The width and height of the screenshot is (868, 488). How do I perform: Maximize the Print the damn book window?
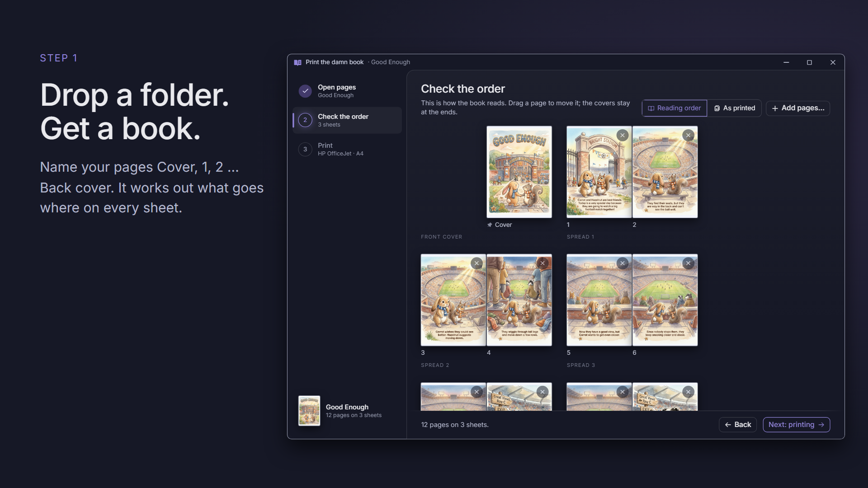[x=809, y=62]
